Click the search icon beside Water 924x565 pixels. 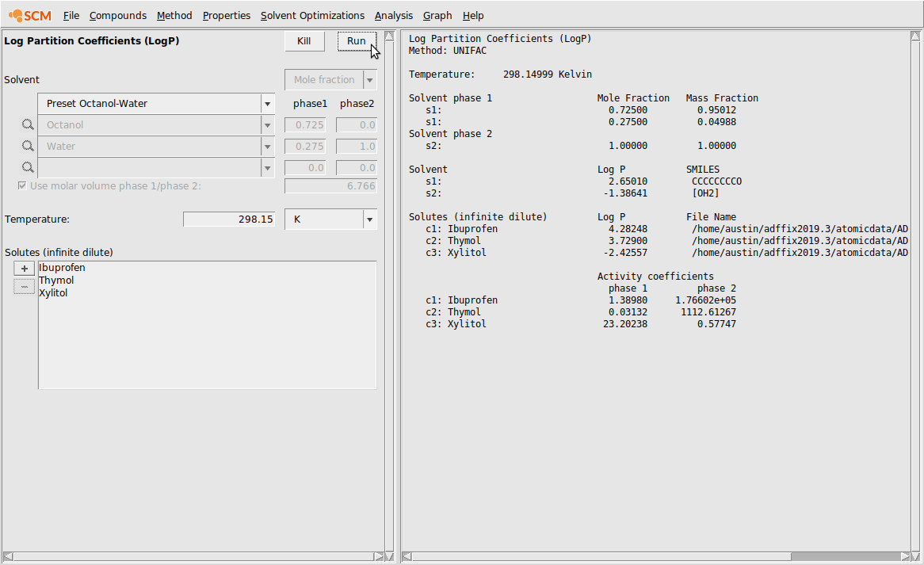pyautogui.click(x=28, y=147)
